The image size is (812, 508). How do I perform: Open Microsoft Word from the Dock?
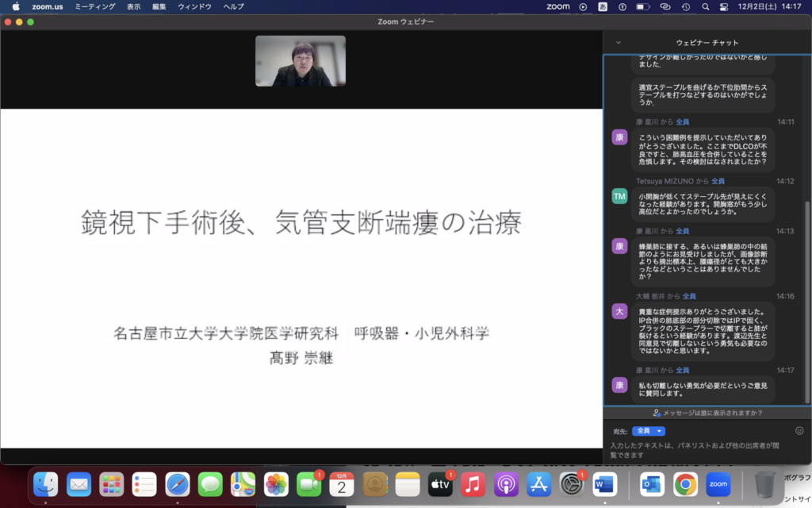pos(604,483)
